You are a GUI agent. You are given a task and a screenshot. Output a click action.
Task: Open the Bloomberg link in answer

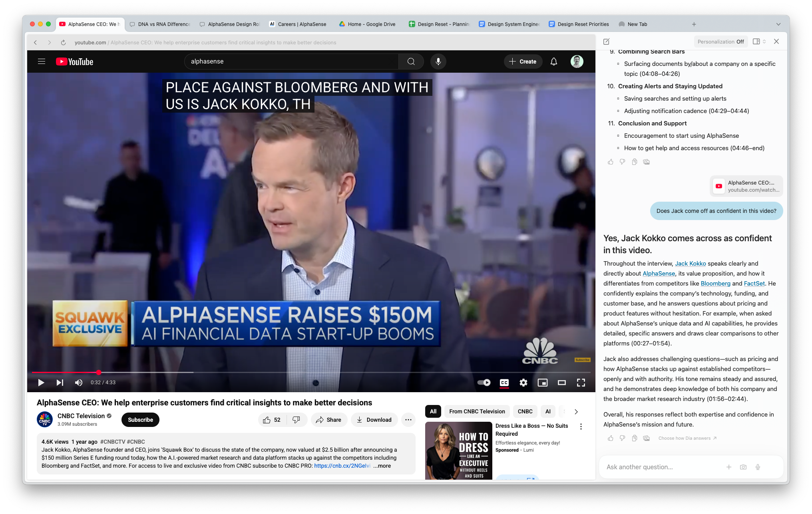pos(715,284)
